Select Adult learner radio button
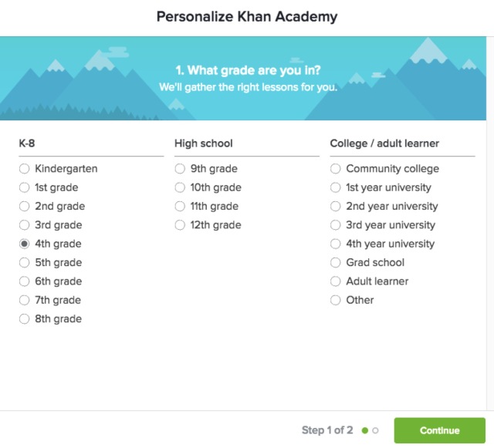494x448 pixels. pos(336,281)
